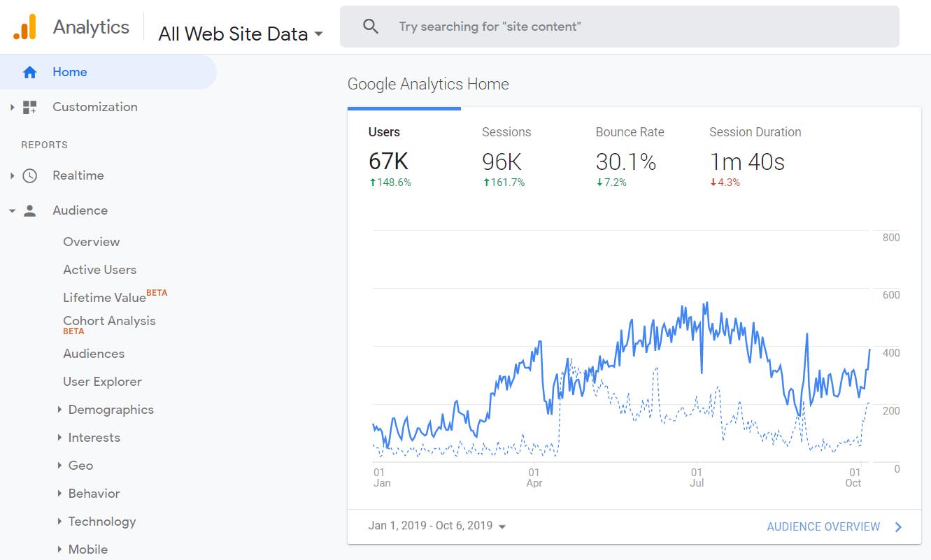Screen dimensions: 931x560
Task: Click the Google Analytics logo icon
Action: coord(25,27)
